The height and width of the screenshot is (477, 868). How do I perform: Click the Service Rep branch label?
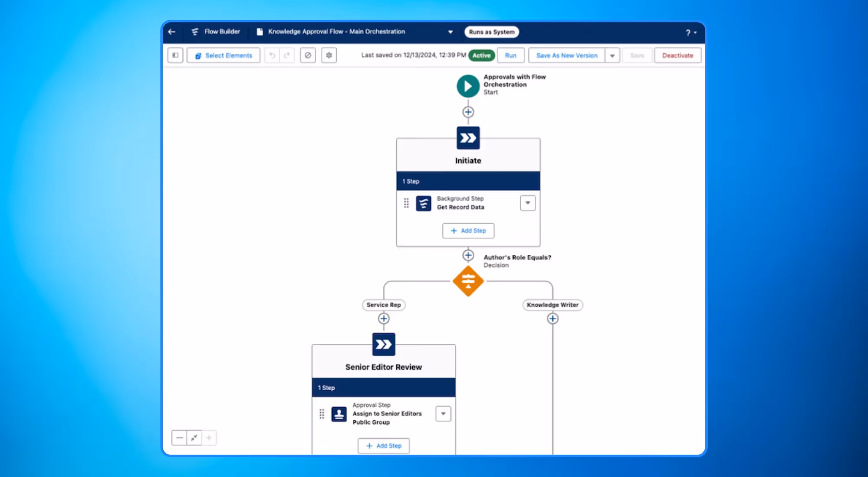384,305
